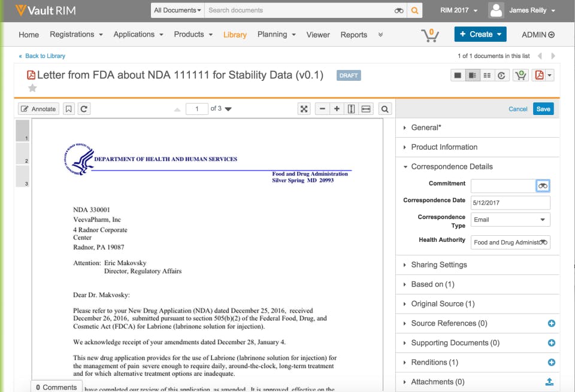Zoom out with the minus button
Image resolution: width=575 pixels, height=392 pixels.
pyautogui.click(x=322, y=109)
